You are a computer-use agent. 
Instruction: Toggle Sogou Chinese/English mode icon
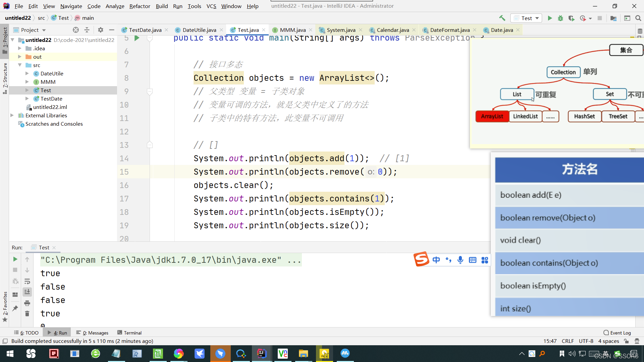(x=436, y=260)
